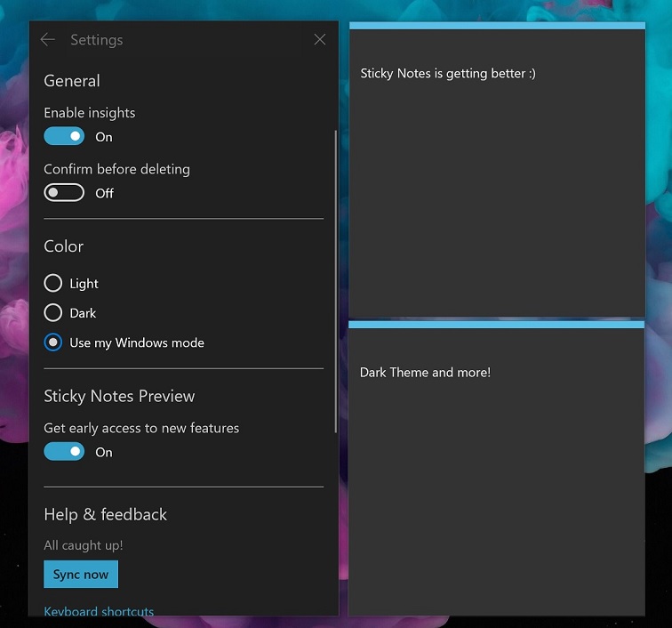
Task: Click the Color section heading
Action: [64, 246]
